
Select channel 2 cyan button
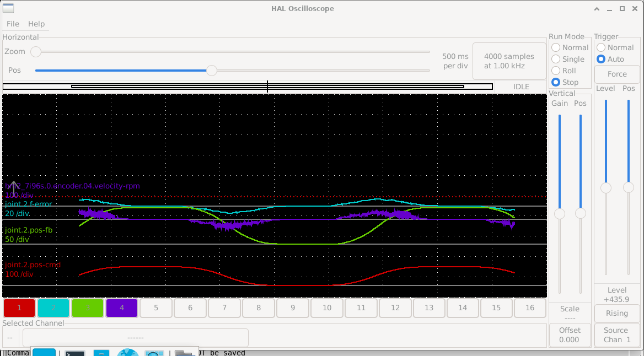pos(53,308)
